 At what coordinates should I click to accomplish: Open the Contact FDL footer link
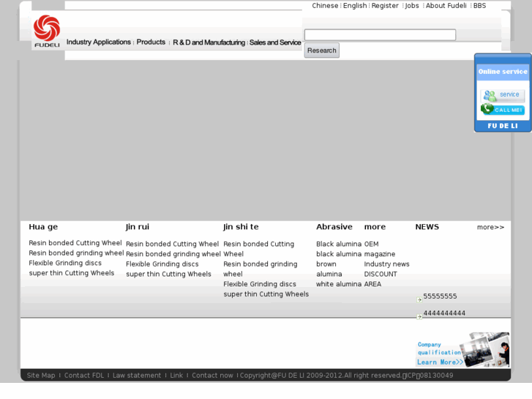coord(84,376)
